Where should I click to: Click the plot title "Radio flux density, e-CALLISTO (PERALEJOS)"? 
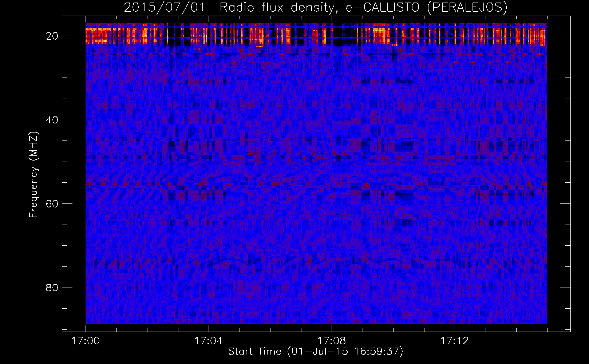363,7
